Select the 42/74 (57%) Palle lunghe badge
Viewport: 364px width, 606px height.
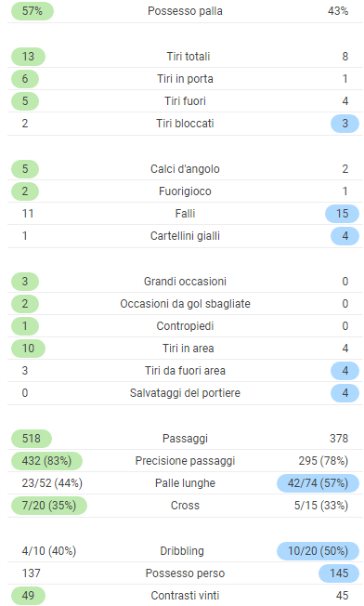click(x=318, y=483)
